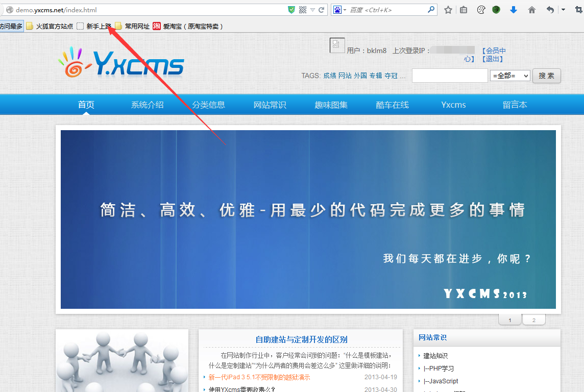The height and width of the screenshot is (392, 584).
Task: Select the 趣味图集 navigation tab
Action: [x=331, y=105]
